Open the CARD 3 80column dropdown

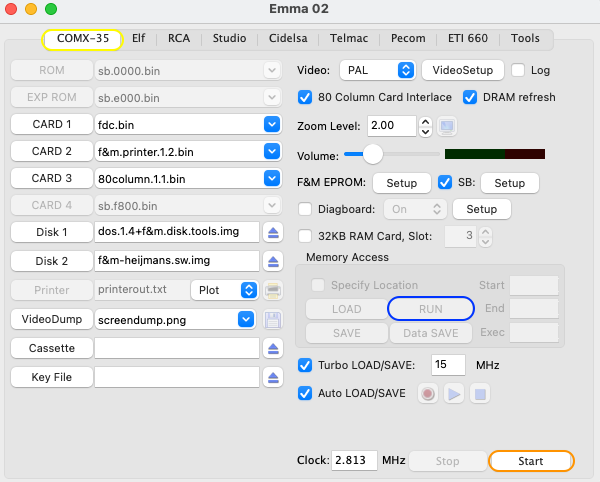click(272, 178)
